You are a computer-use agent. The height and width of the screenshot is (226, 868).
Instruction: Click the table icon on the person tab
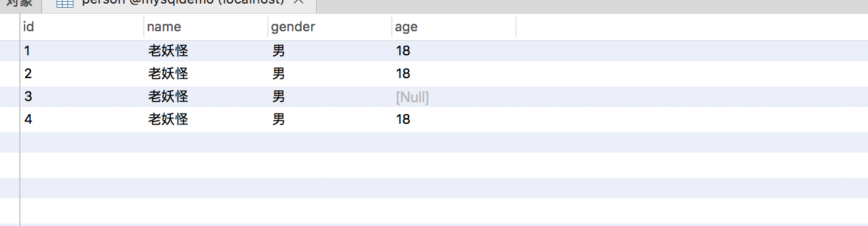click(64, 4)
